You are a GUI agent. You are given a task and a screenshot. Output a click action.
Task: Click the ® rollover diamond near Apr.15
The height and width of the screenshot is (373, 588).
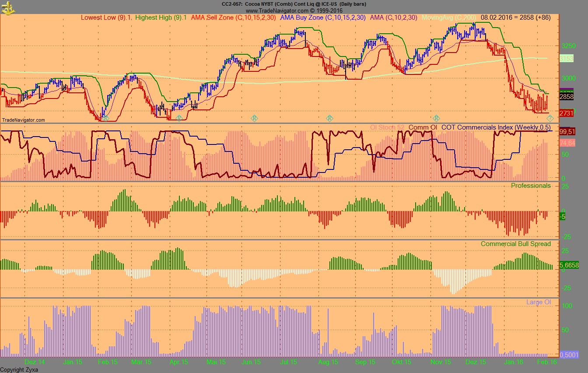178,118
